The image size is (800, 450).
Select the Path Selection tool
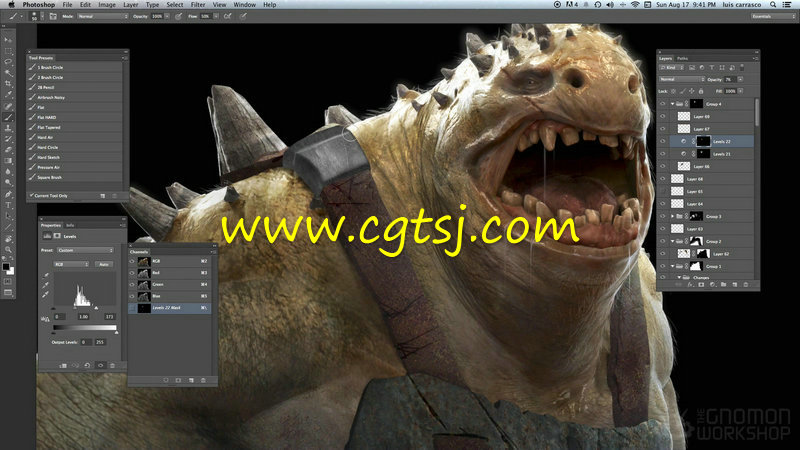point(8,216)
